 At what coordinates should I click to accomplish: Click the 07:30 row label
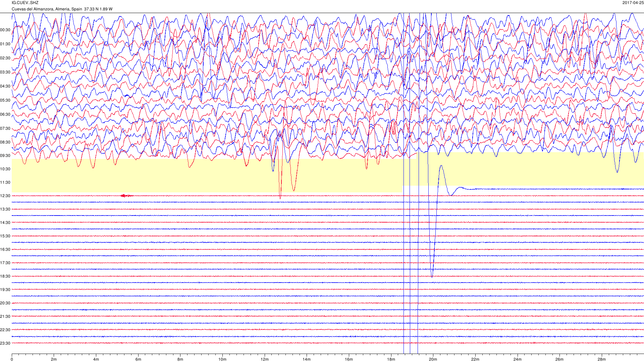click(5, 129)
